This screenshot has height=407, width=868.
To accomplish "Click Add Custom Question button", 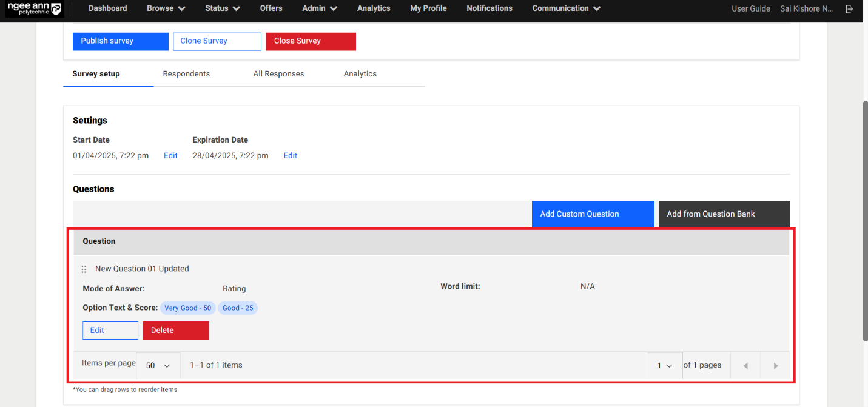I will pos(593,214).
